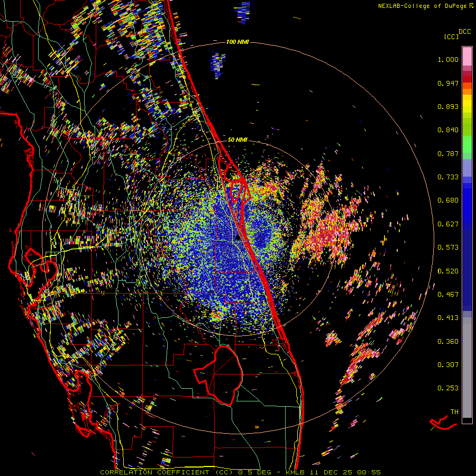This screenshot has height=476, width=476.
Task: Click the 1.000 scale value
Action: point(448,59)
